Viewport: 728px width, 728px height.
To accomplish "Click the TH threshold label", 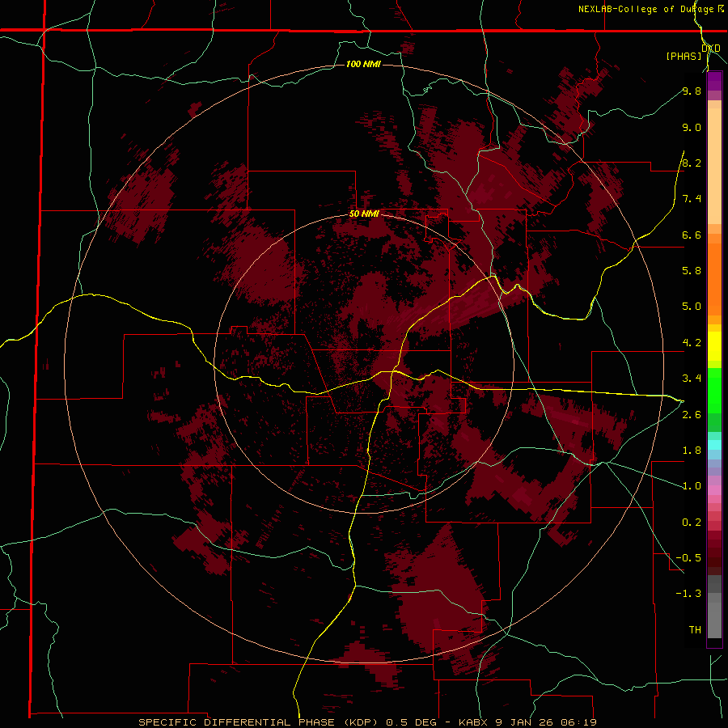I will (x=695, y=630).
